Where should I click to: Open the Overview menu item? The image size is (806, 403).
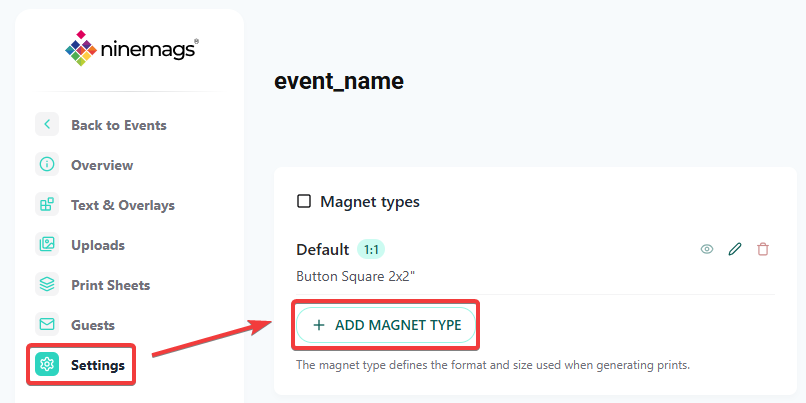(102, 165)
